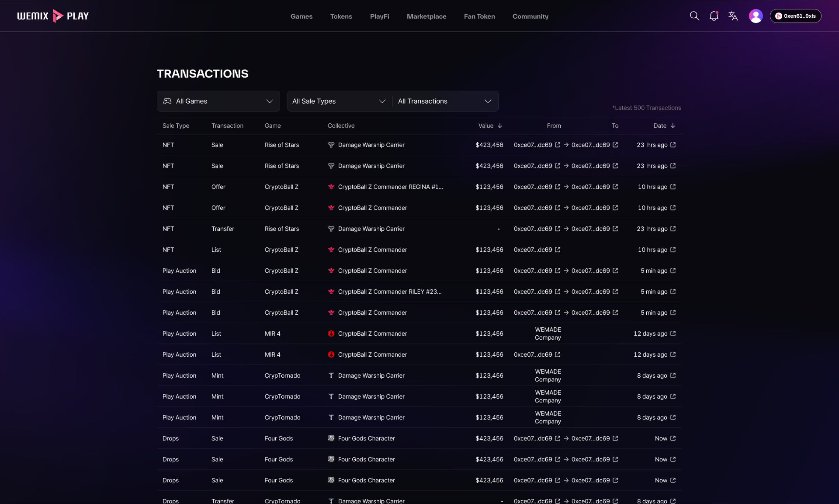Click the WEMIX PLAY logo

tap(53, 16)
